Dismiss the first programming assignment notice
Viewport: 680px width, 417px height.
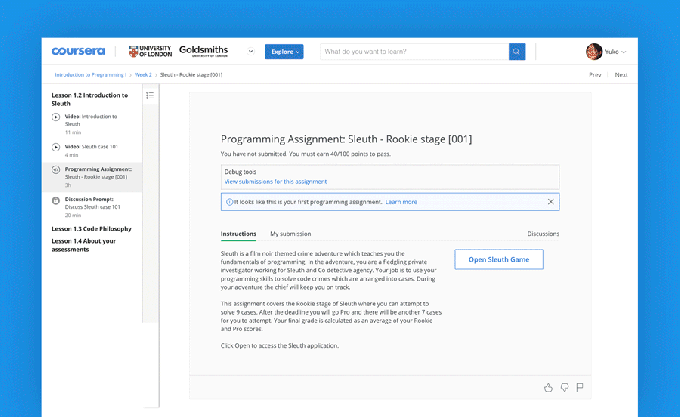pyautogui.click(x=550, y=201)
